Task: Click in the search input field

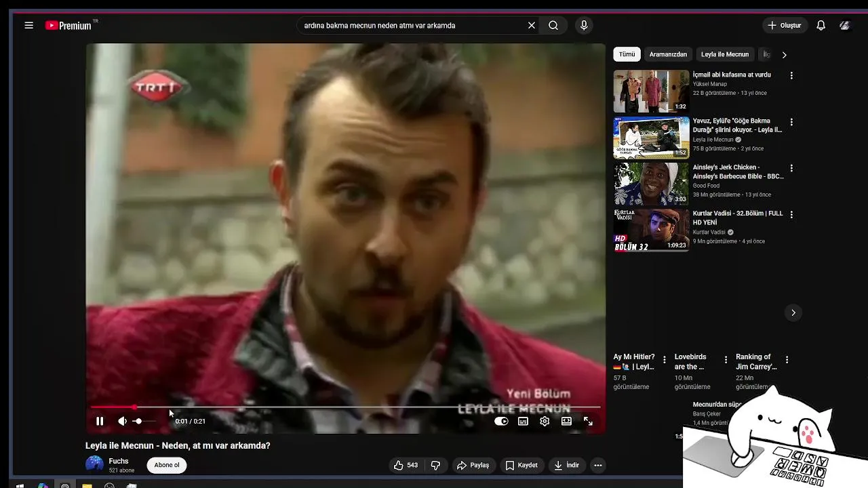Action: click(x=414, y=25)
